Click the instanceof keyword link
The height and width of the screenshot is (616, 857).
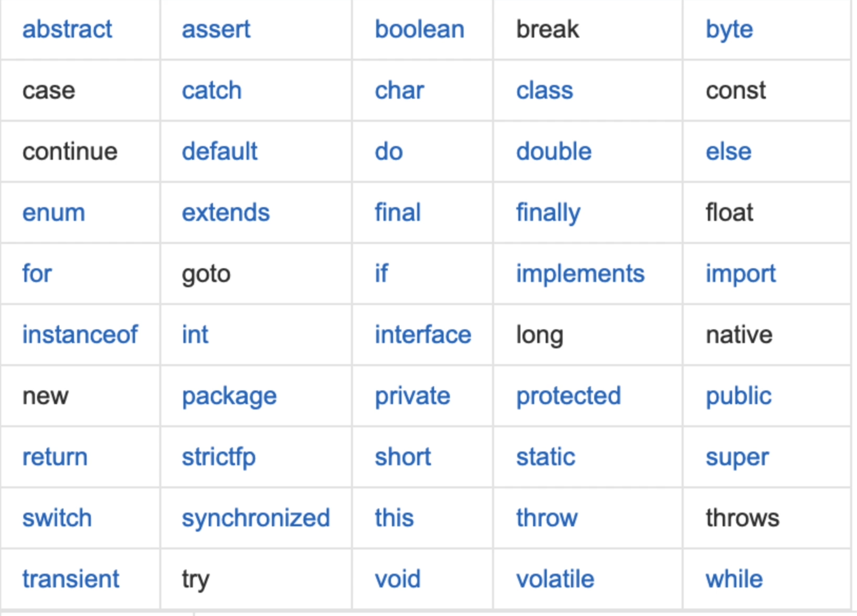[80, 334]
